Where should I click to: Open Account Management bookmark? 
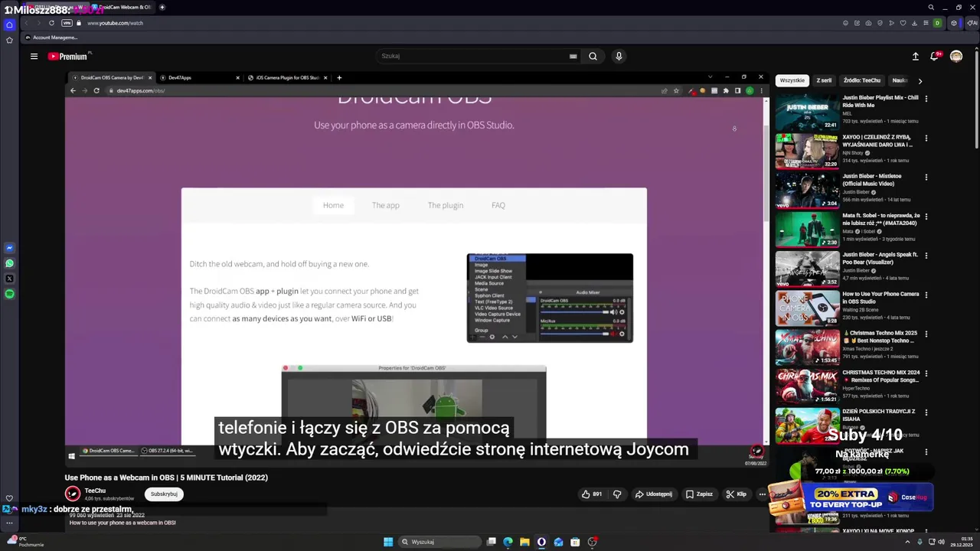(51, 37)
